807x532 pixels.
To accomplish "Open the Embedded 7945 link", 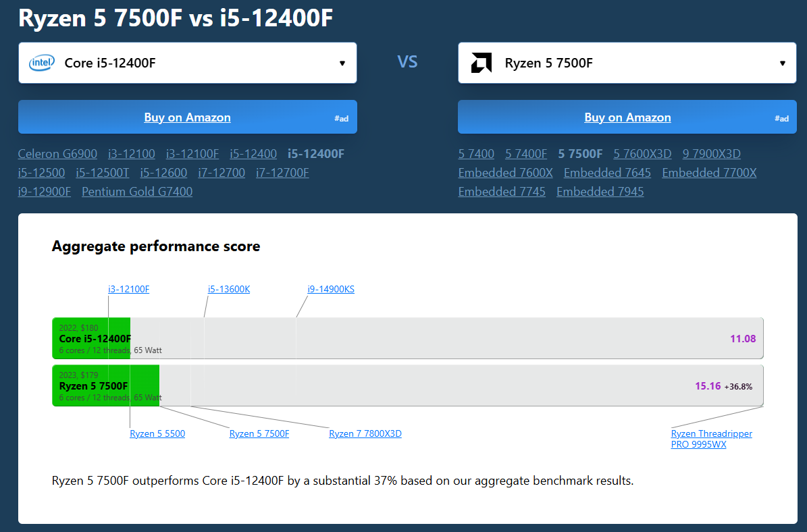I will coord(600,192).
